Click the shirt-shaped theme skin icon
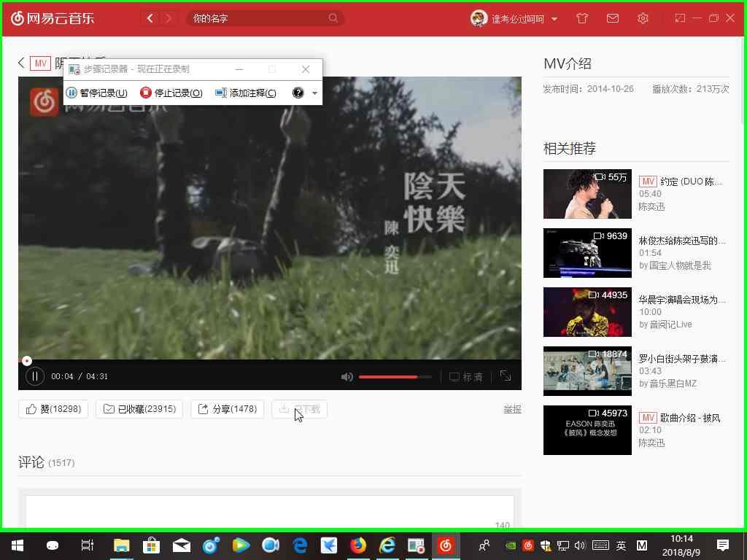Viewport: 747px width, 560px height. pos(581,18)
